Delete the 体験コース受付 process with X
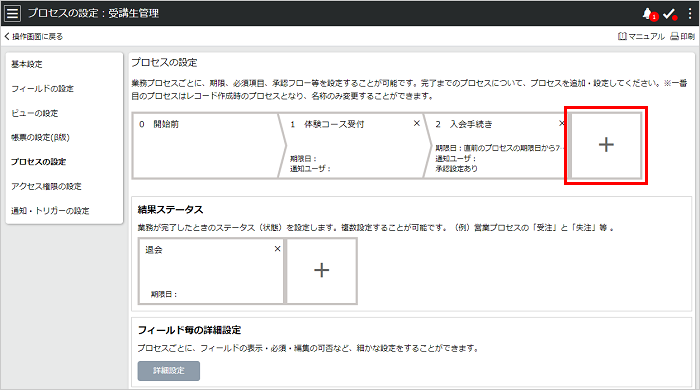The width and height of the screenshot is (700, 390). [417, 123]
